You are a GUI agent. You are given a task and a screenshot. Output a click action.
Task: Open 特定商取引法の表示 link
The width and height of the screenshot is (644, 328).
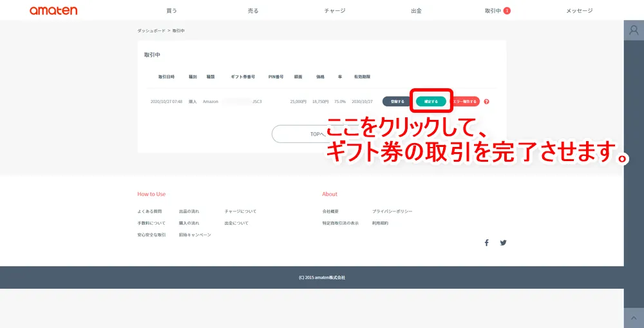(341, 223)
